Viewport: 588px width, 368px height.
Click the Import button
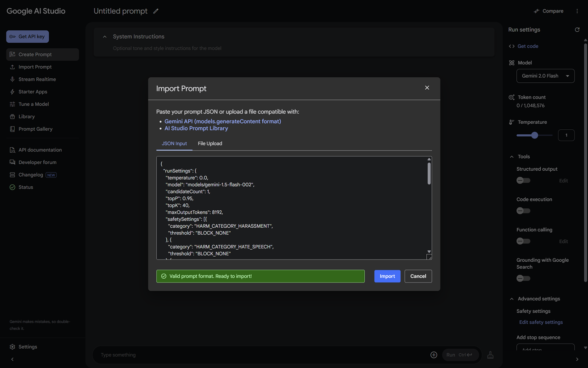387,276
